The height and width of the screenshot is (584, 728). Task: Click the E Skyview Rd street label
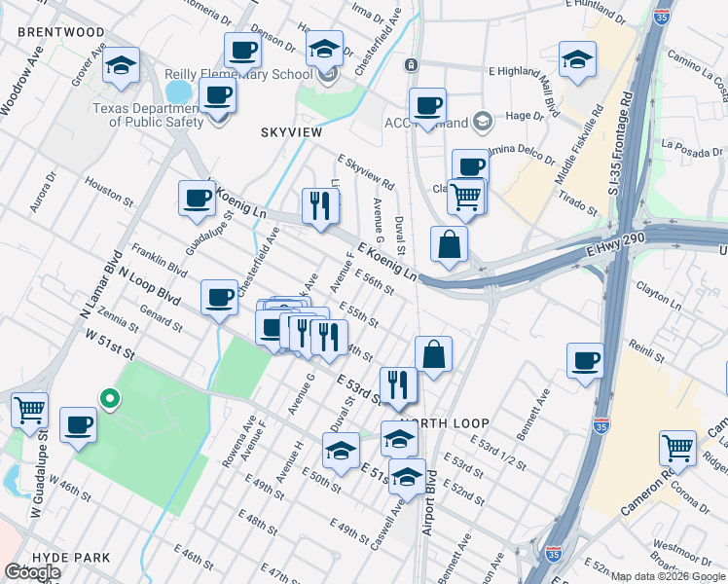click(366, 172)
